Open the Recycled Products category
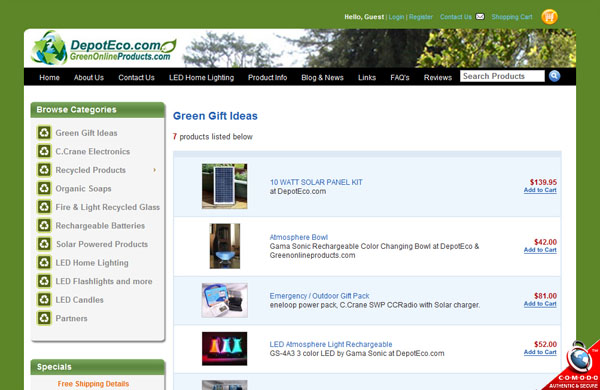This screenshot has width=600, height=390. (x=90, y=170)
